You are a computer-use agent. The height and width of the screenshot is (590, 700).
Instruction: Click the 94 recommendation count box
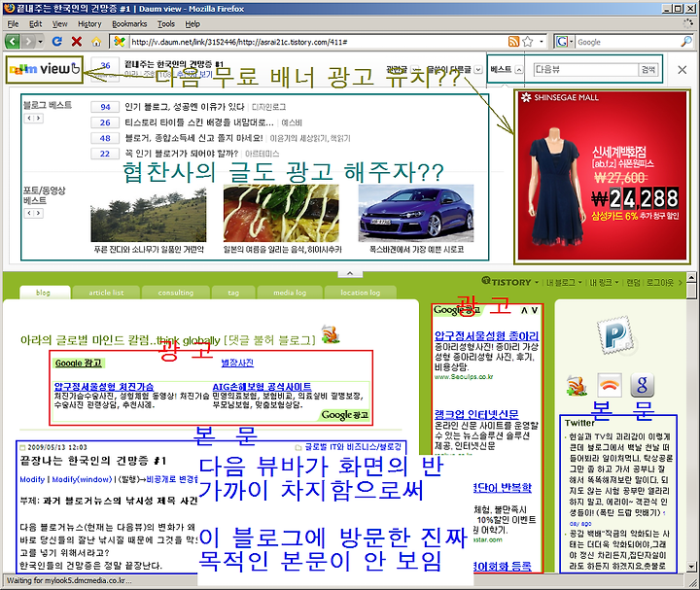(x=105, y=107)
